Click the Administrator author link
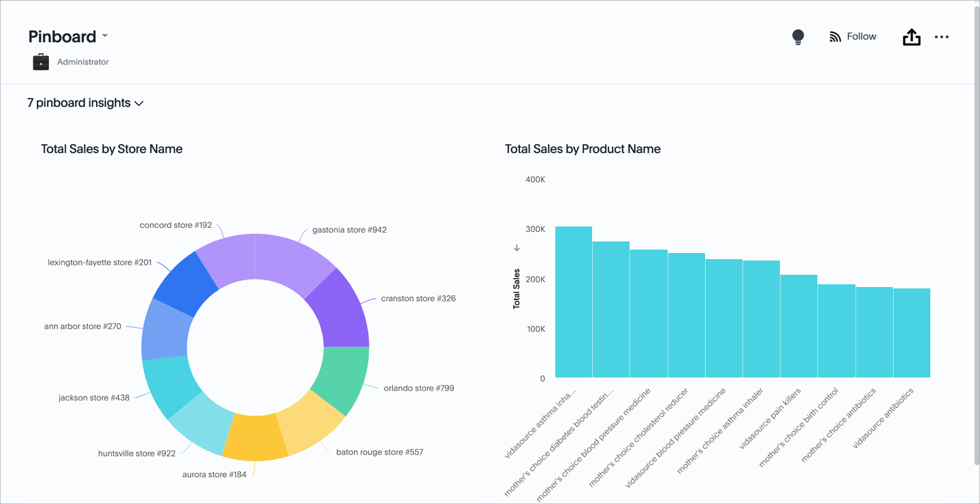This screenshot has height=504, width=980. pos(82,62)
